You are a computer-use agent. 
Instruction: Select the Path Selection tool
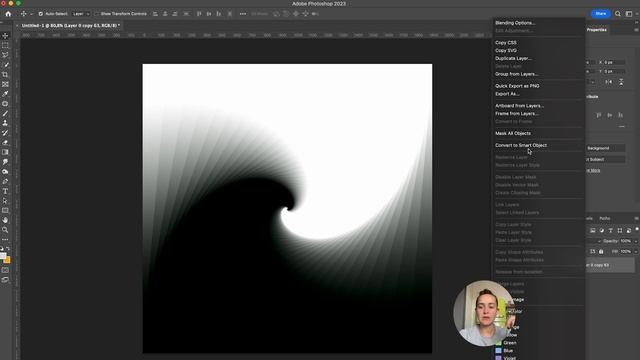tap(5, 201)
